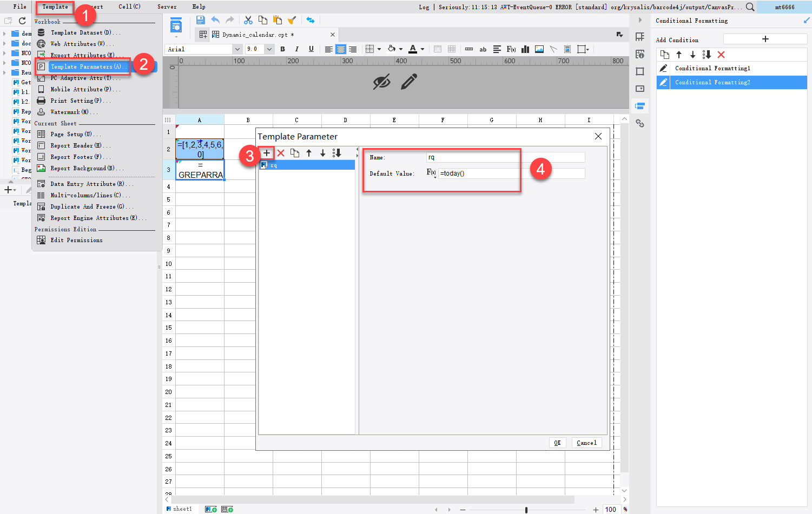Open the font size dropdown

point(269,49)
